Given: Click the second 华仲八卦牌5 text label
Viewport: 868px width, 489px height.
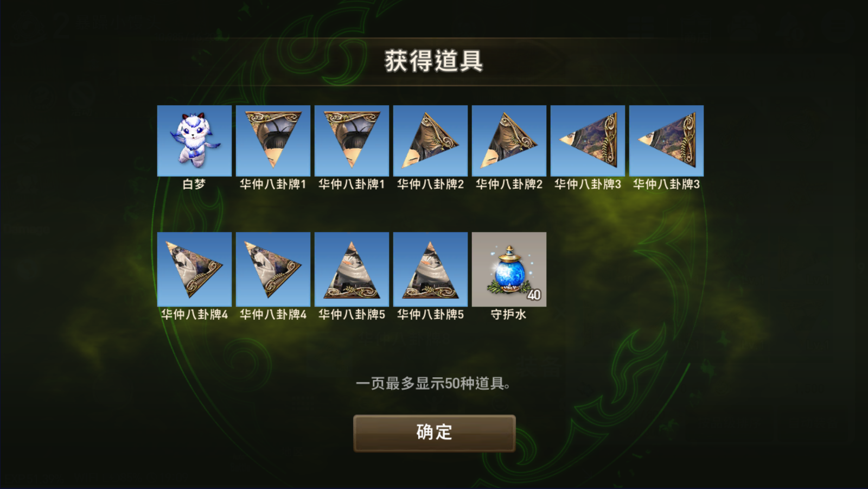Looking at the screenshot, I should pyautogui.click(x=430, y=315).
